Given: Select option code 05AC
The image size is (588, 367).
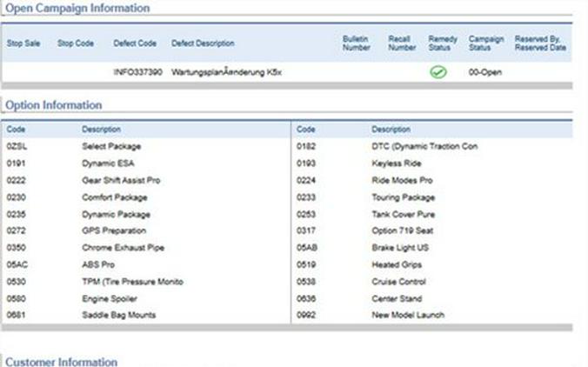Looking at the screenshot, I should (x=17, y=264).
